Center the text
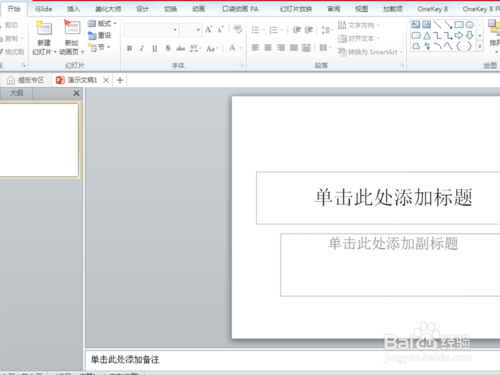 coord(268,48)
